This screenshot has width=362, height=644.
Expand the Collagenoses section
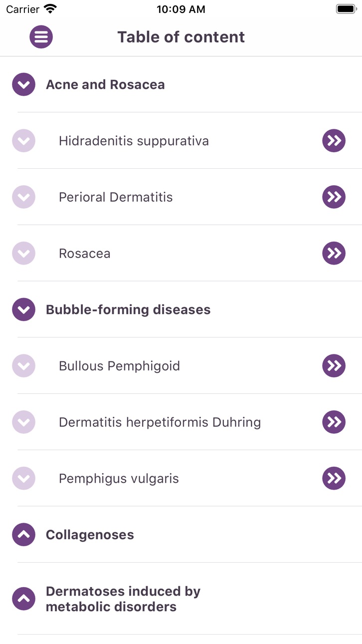(23, 535)
